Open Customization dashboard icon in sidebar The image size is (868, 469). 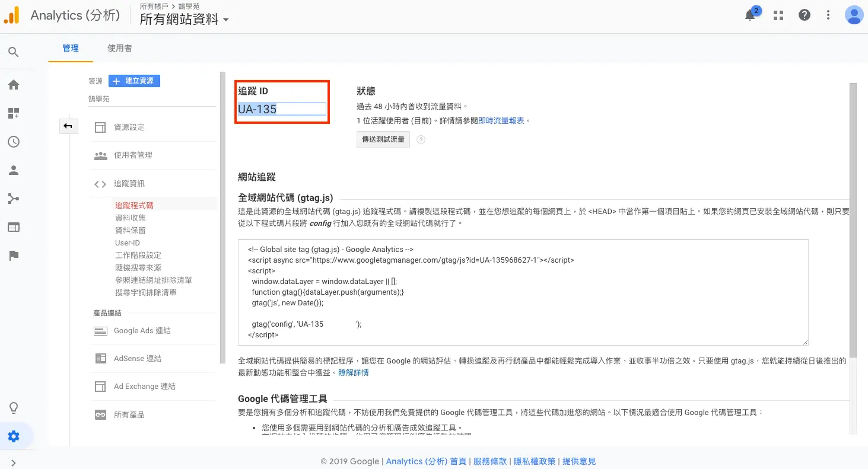[13, 113]
